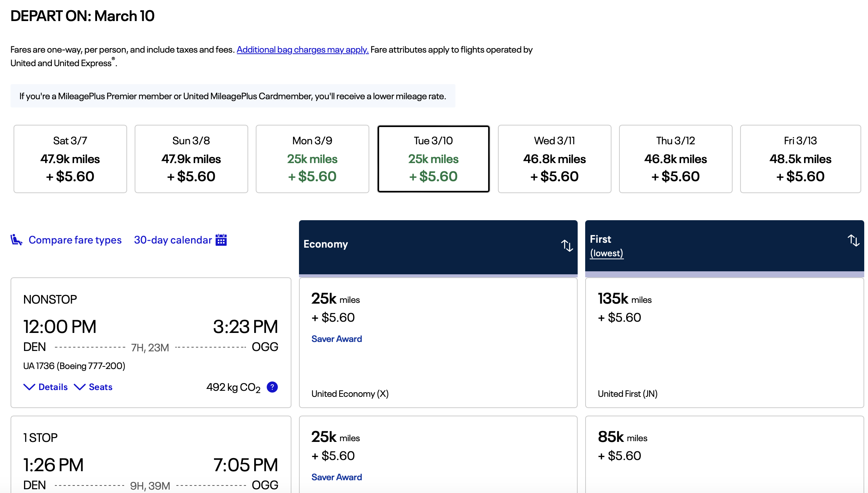Click the United Economy (X) fare class text
The image size is (868, 493).
pyautogui.click(x=350, y=394)
